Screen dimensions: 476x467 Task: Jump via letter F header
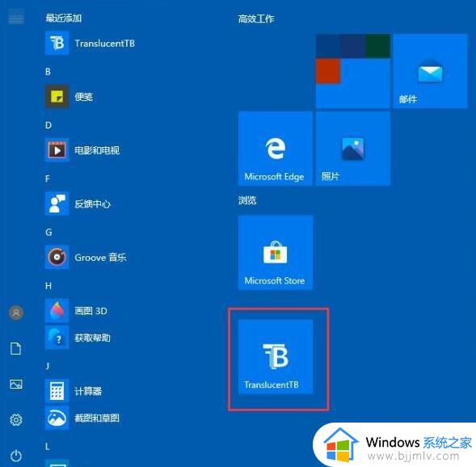tap(48, 179)
